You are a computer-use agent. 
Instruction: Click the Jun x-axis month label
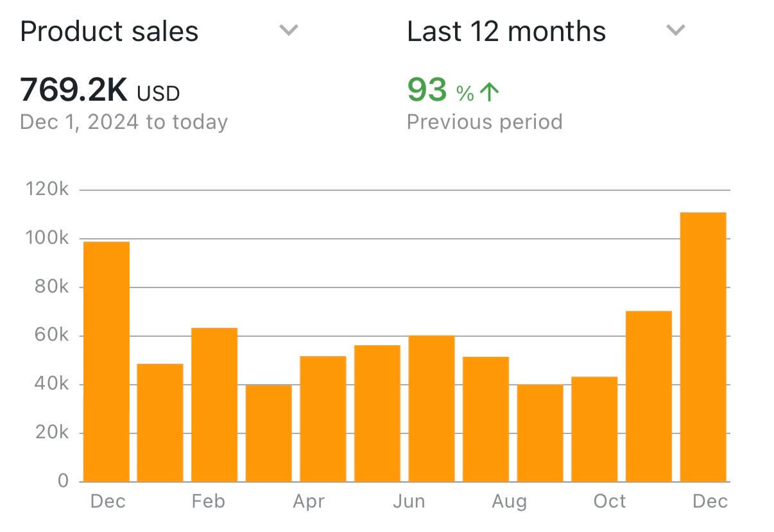[409, 501]
